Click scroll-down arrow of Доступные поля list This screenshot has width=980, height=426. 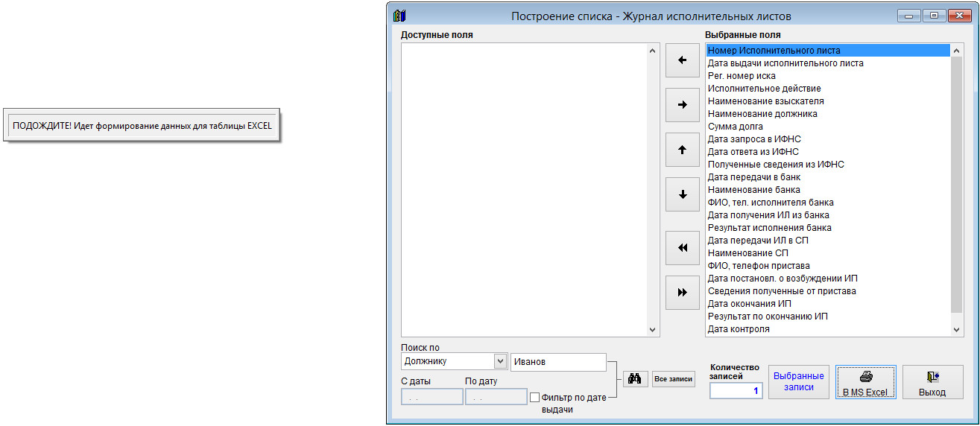click(653, 329)
